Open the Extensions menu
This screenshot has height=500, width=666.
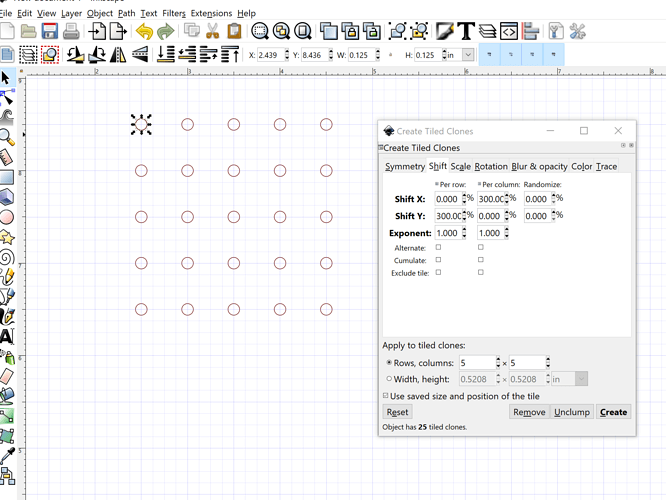211,13
